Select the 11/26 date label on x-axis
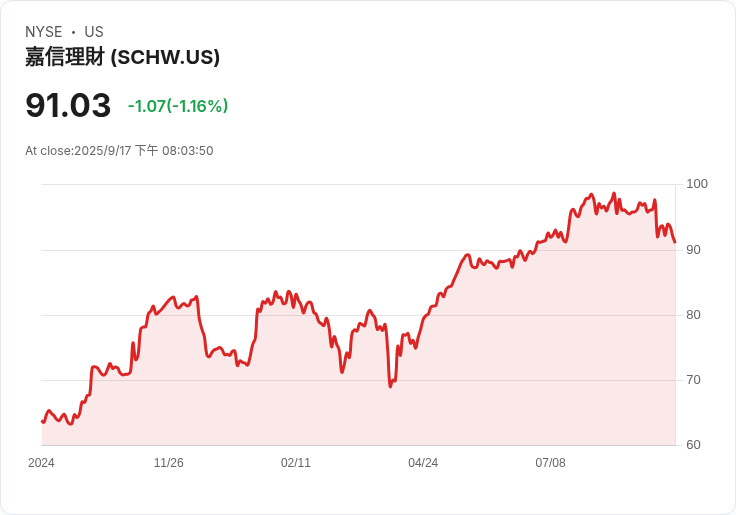Viewport: 736px width, 515px height. [169, 463]
